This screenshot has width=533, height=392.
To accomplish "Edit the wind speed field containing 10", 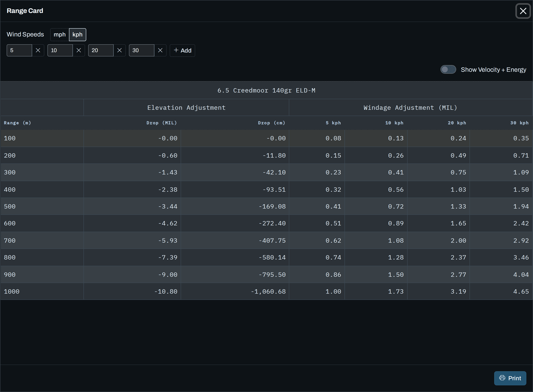I will [x=60, y=50].
